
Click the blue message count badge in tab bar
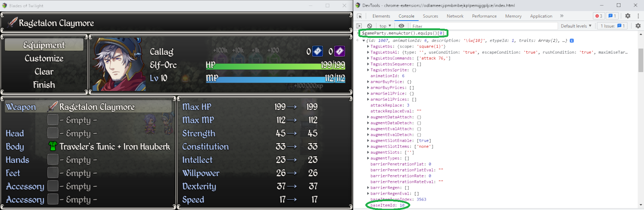612,16
